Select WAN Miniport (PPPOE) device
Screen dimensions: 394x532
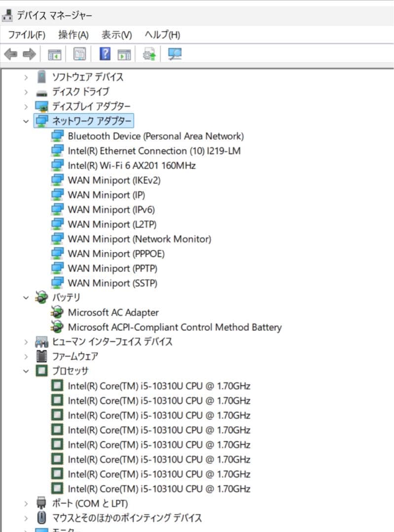point(116,254)
